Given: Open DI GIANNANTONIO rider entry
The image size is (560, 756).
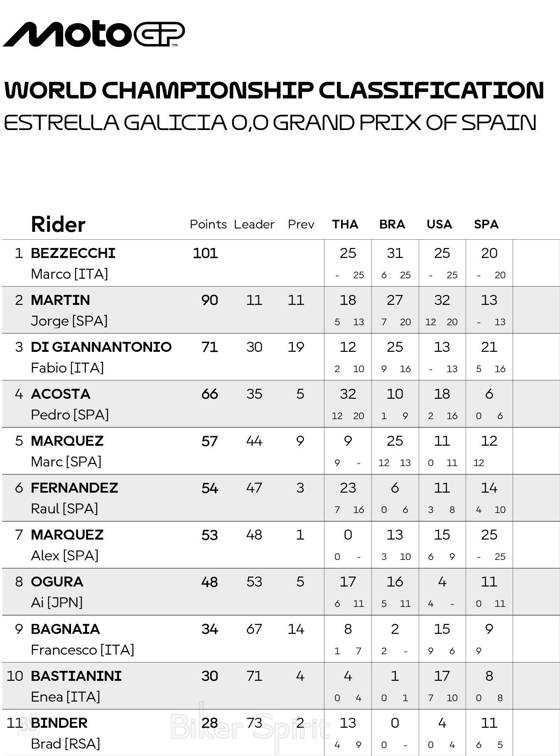Looking at the screenshot, I should pyautogui.click(x=101, y=347).
